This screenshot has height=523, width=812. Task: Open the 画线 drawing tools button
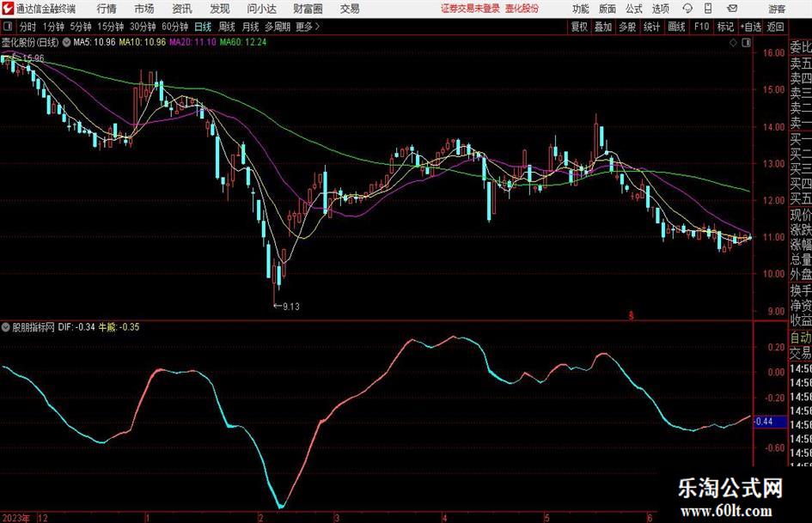676,27
